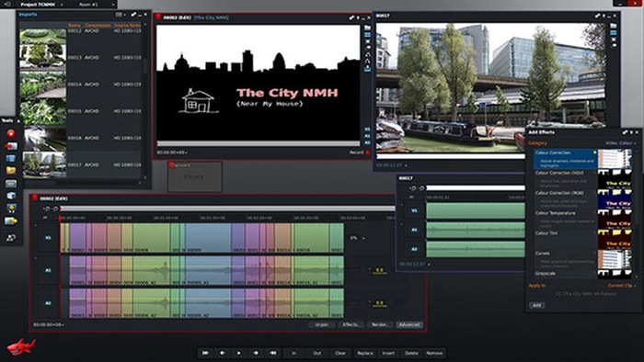644x362 pixels.
Task: Click the pin icon in edit viewer header
Action: (351, 17)
